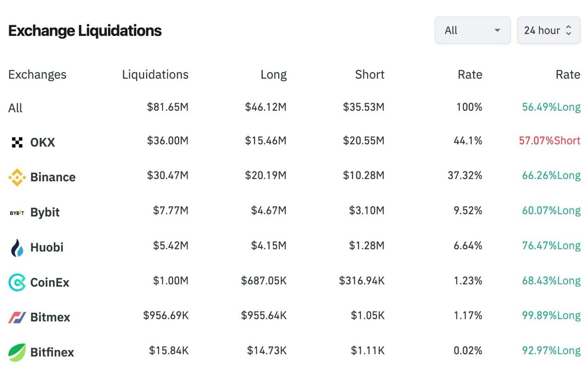Click the up-down arrows beside 24 hour
Viewport: 588px width, 368px height.
pyautogui.click(x=569, y=30)
